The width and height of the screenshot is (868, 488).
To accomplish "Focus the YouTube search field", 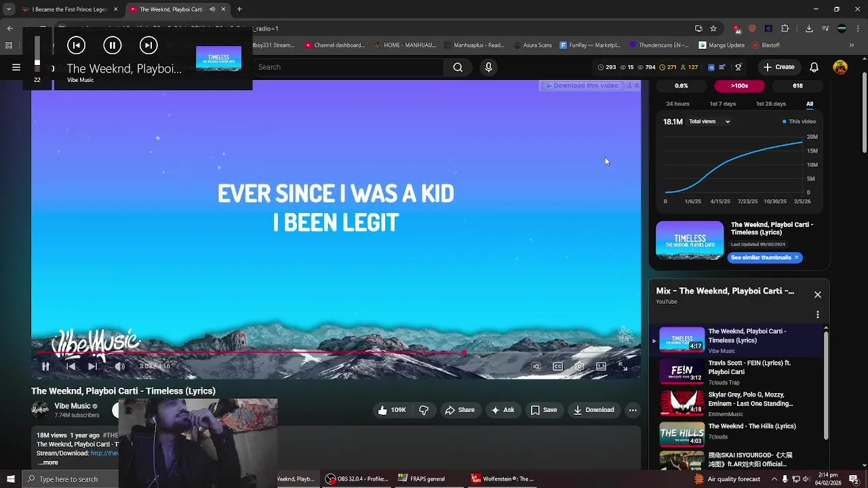I will 348,67.
